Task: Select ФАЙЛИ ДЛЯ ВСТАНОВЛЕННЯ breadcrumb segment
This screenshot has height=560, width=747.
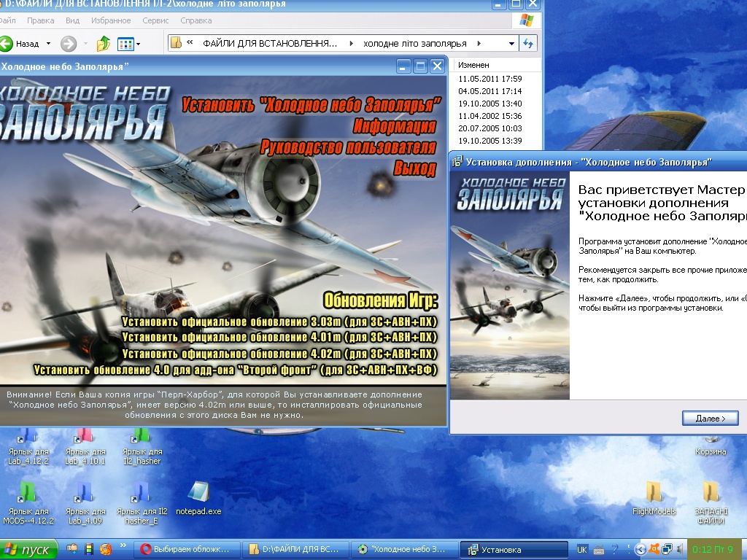Action: (270, 43)
